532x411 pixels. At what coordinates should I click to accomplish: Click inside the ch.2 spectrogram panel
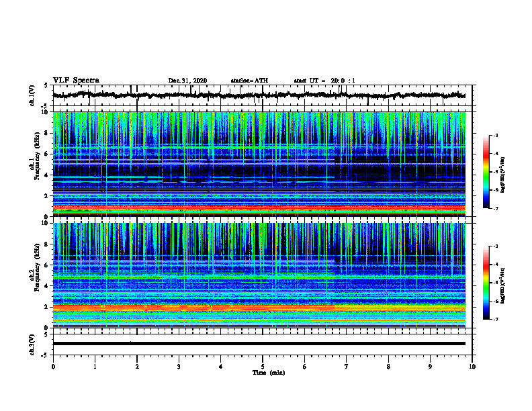coord(259,275)
